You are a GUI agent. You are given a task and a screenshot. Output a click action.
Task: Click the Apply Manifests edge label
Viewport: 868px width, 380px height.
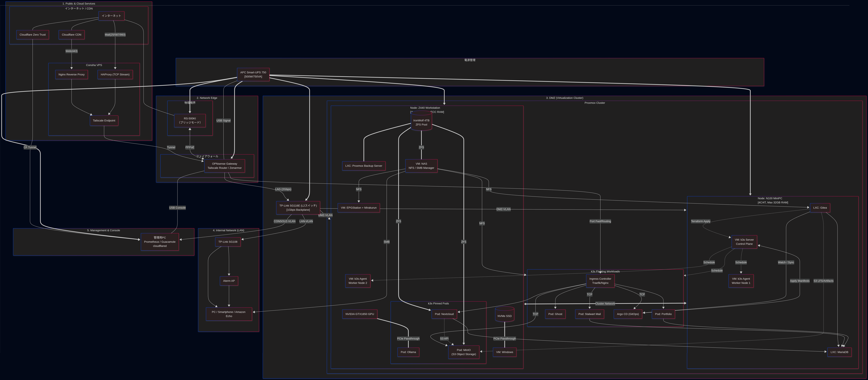[800, 281]
